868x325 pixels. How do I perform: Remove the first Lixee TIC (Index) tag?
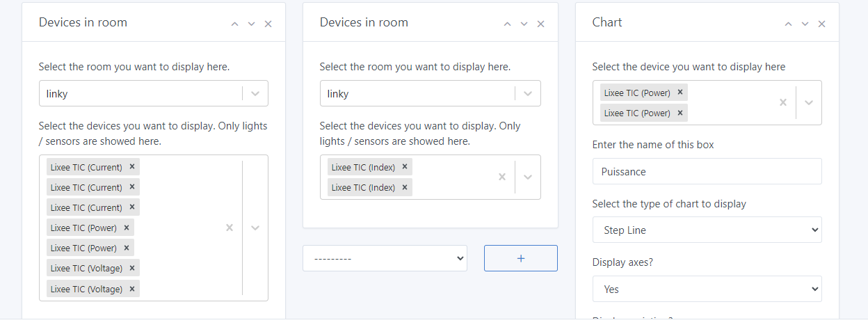click(x=404, y=167)
